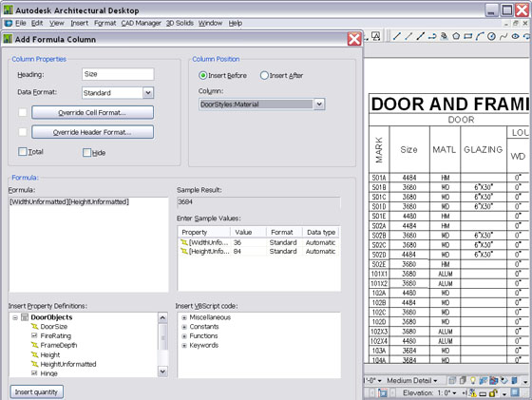Click inside the Formula text box
Image resolution: width=532 pixels, height=400 pixels.
pos(88,244)
